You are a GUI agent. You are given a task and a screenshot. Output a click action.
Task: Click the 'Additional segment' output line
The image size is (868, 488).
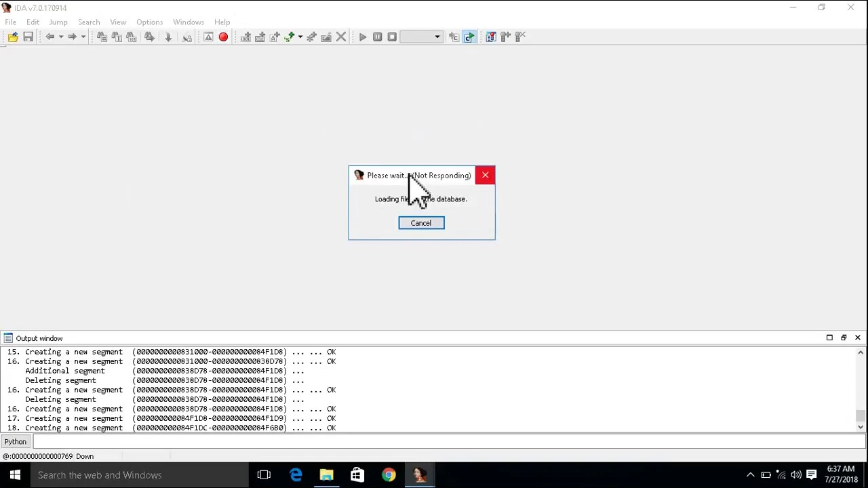click(x=165, y=371)
